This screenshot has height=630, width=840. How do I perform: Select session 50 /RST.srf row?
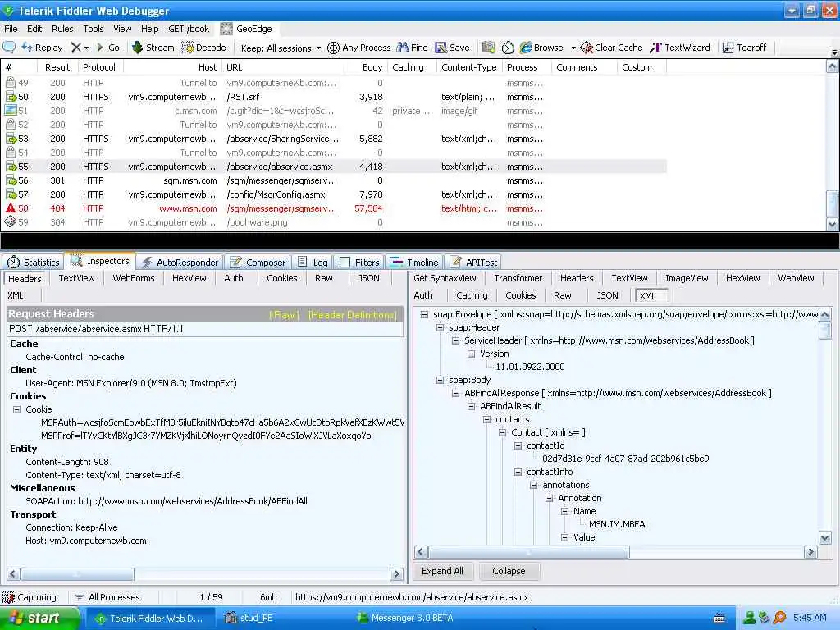(336, 97)
